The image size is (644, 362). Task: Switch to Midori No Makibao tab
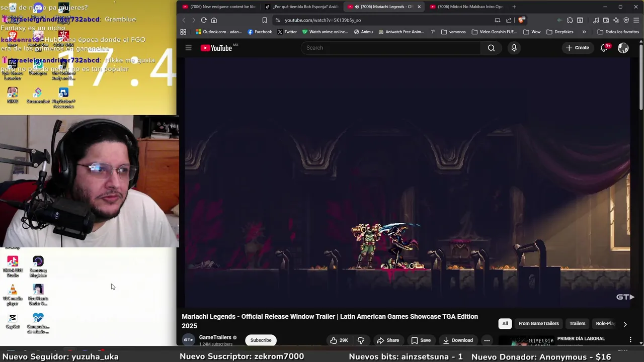pyautogui.click(x=466, y=7)
